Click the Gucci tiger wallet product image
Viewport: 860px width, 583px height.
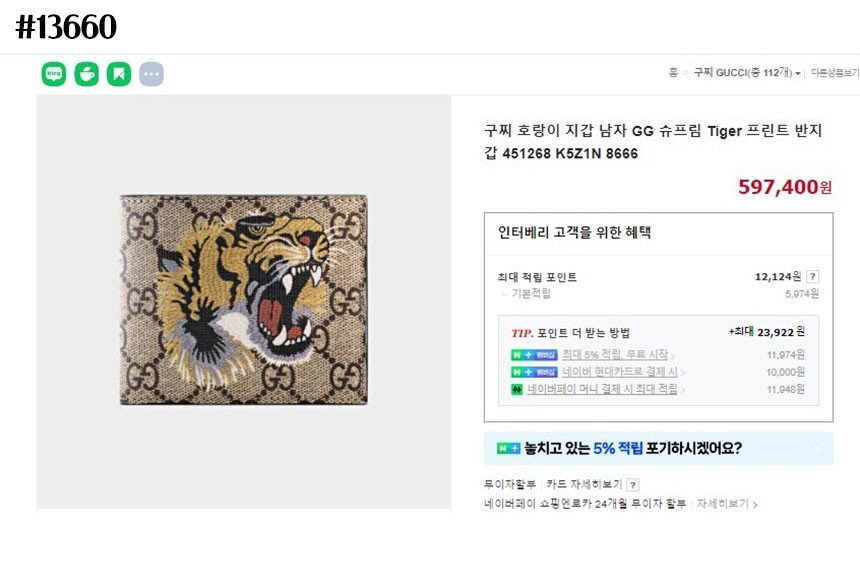244,300
